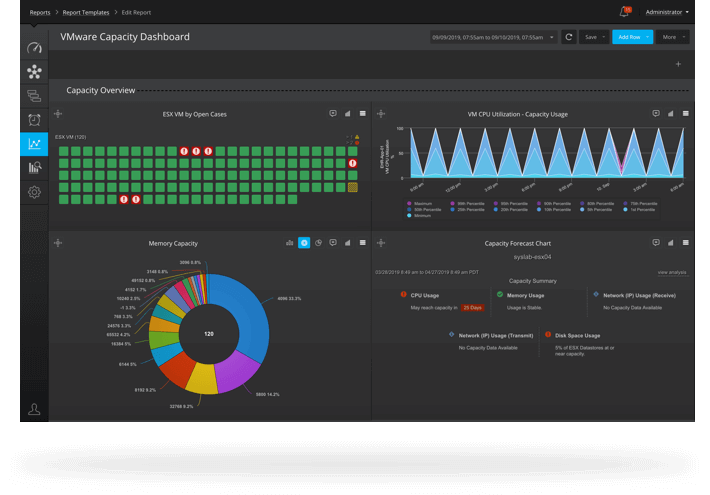Image resolution: width=710 pixels, height=495 pixels.
Task: Expand the Add Row dropdown arrow
Action: click(x=648, y=37)
